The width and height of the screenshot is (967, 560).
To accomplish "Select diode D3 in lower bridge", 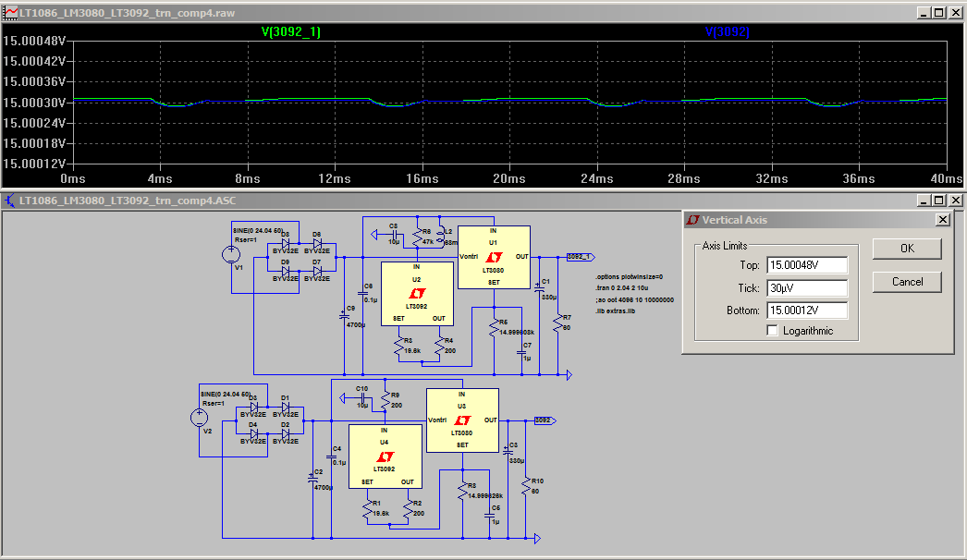I will coord(253,407).
